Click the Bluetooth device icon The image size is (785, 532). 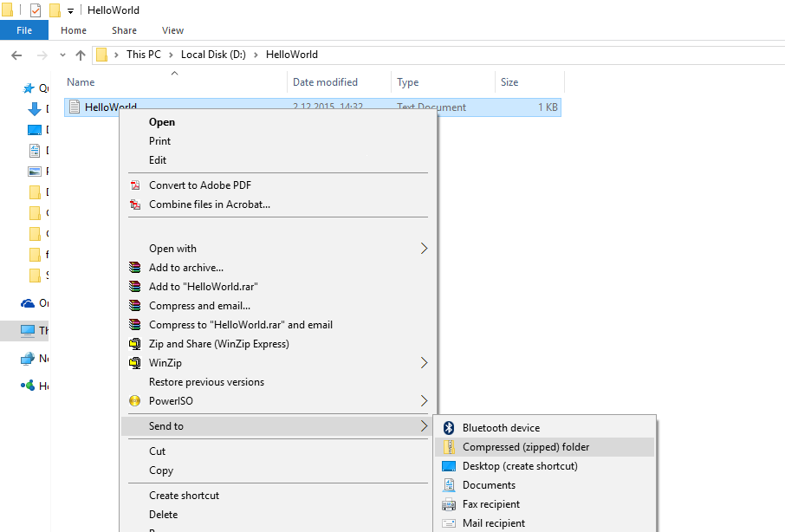point(449,428)
